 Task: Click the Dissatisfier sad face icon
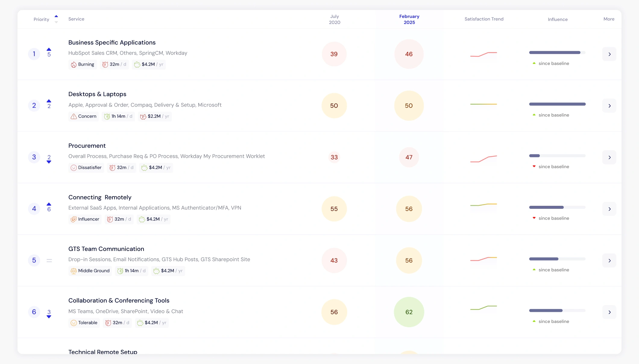pos(74,168)
